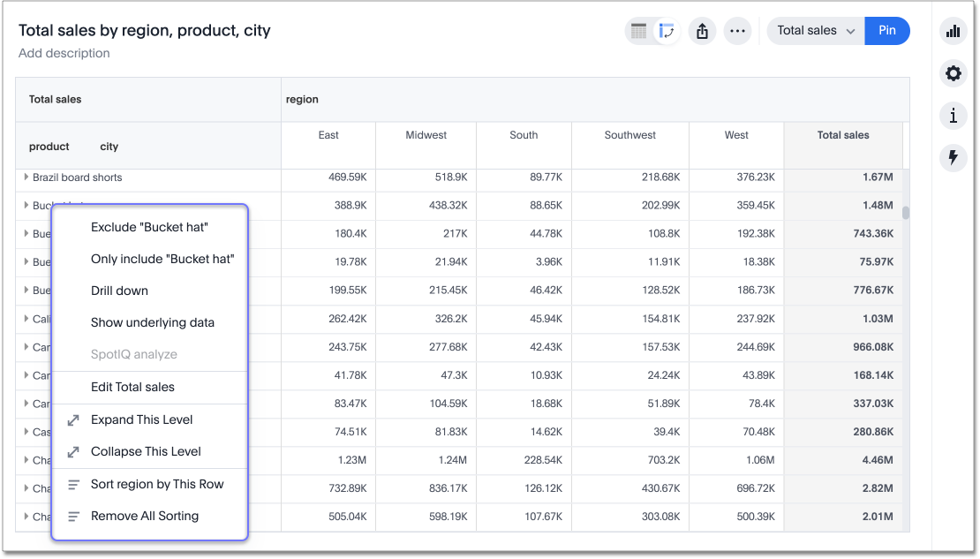980x559 pixels.
Task: Choose Drill down from context menu
Action: (x=119, y=291)
